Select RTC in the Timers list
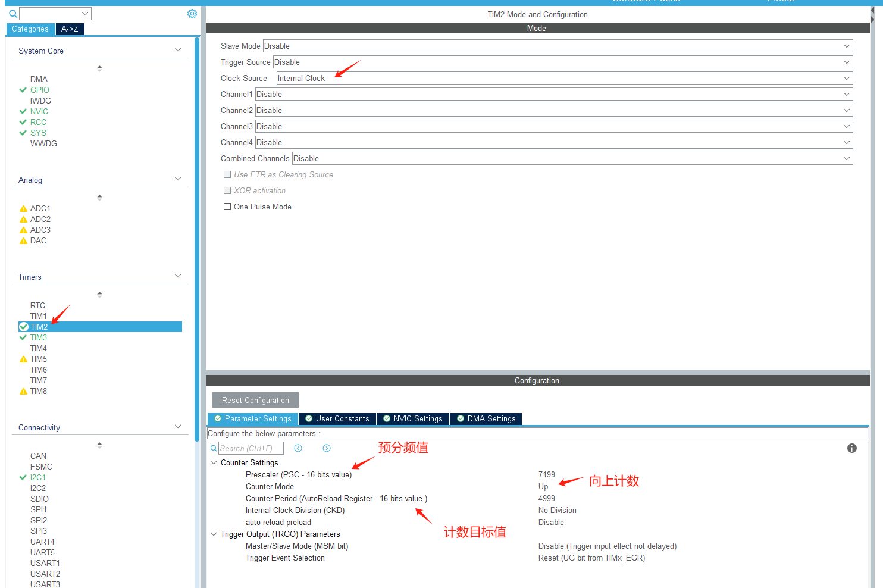 (x=37, y=305)
